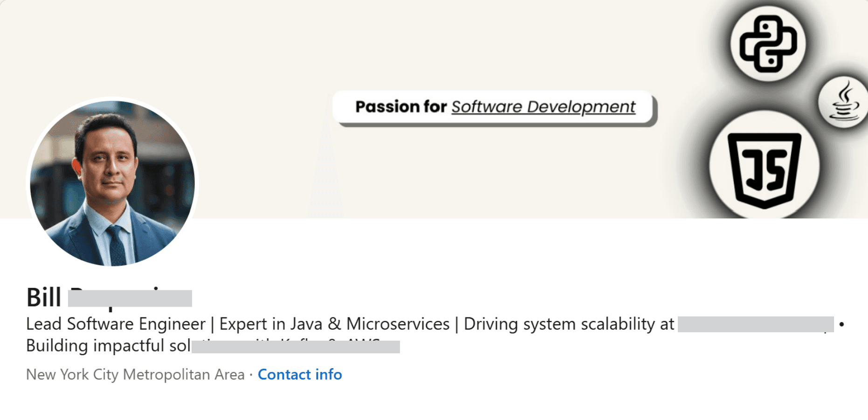Click the bold "Passion for" banner text
The image size is (868, 420).
pyautogui.click(x=401, y=107)
